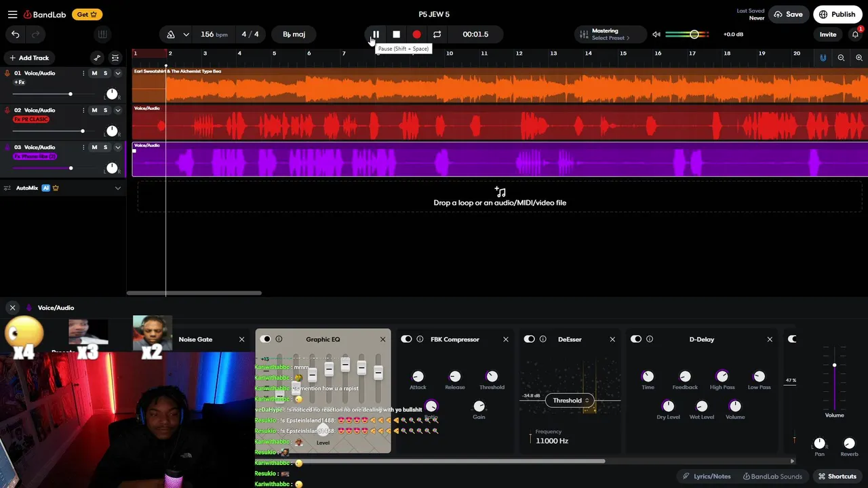Click the redo arrow
This screenshot has width=868, height=488.
click(35, 35)
